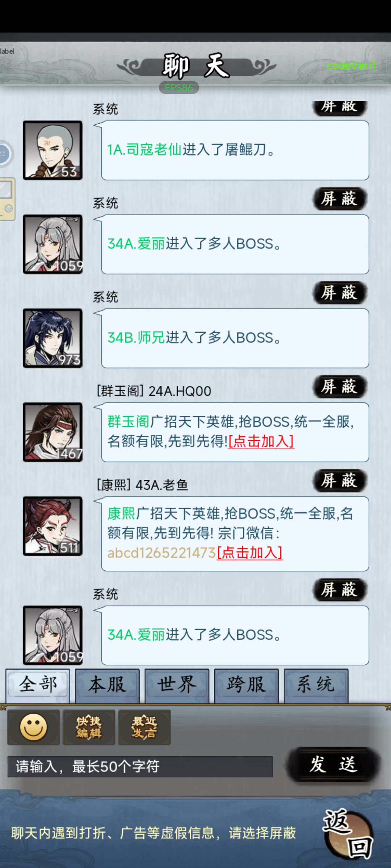Screen dimensions: 391x868
Task: Open the smiley emoji picker
Action: click(34, 727)
